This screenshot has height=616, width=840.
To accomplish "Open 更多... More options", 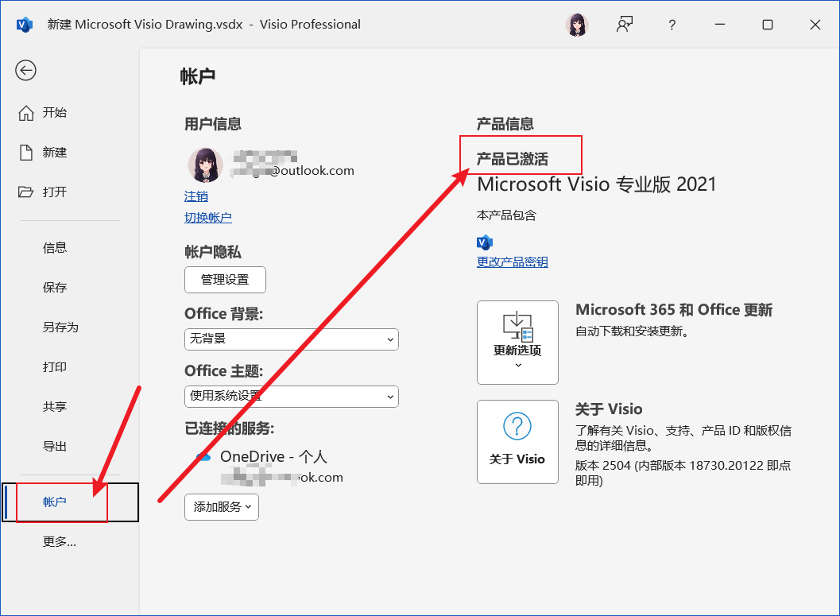I will pyautogui.click(x=60, y=541).
